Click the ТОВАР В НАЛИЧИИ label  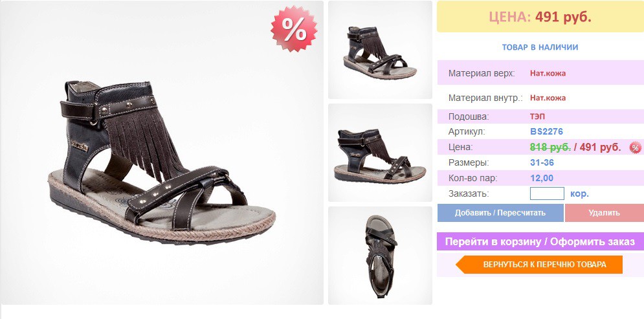click(x=540, y=47)
